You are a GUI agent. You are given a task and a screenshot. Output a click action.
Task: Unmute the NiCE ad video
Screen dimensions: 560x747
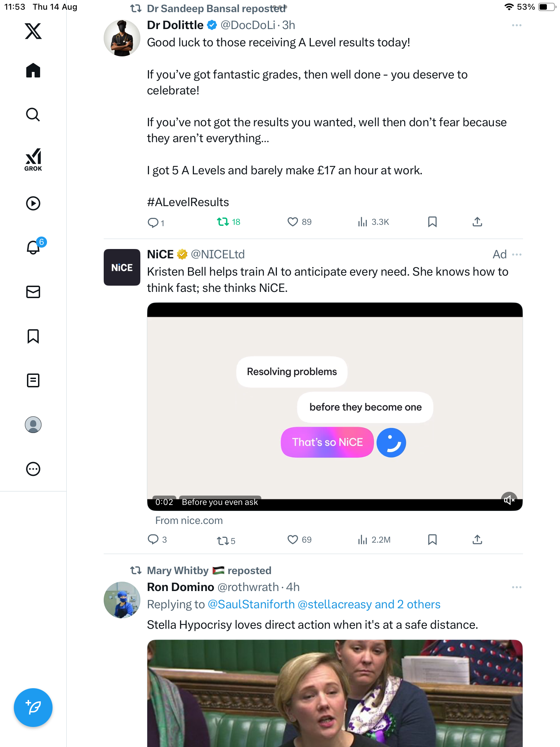pos(509,500)
